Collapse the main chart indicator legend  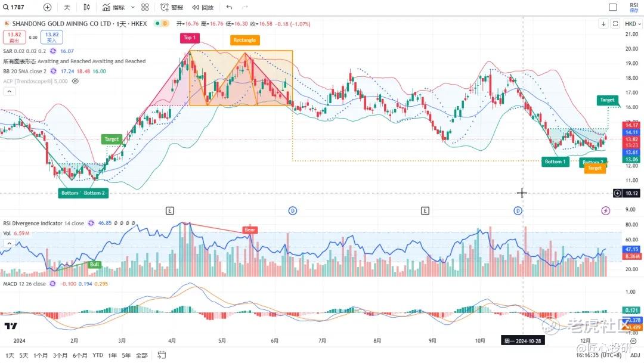point(9,92)
